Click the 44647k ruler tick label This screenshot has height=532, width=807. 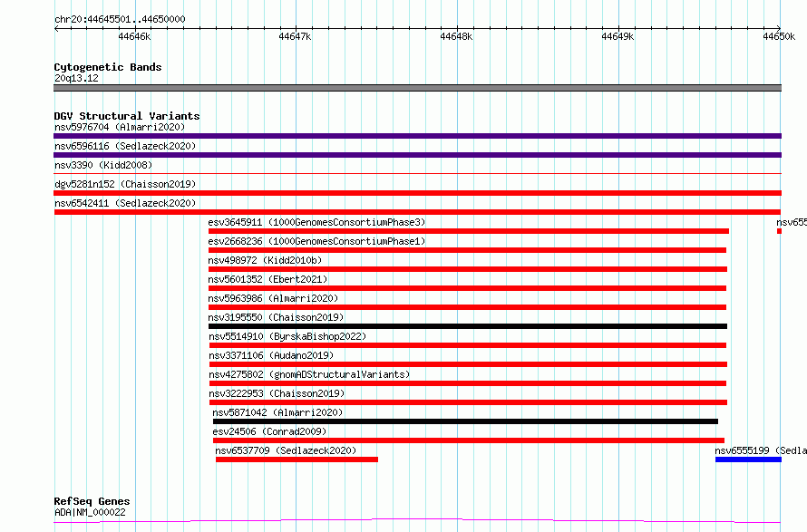point(295,36)
